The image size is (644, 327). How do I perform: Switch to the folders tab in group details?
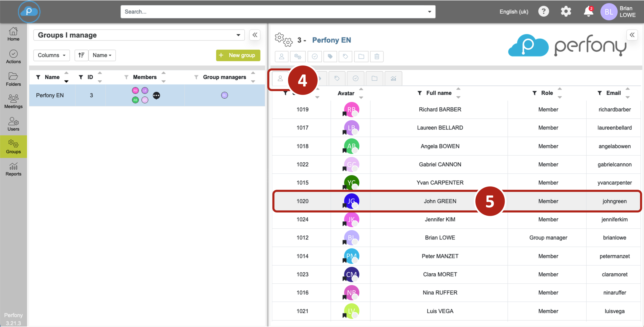374,78
